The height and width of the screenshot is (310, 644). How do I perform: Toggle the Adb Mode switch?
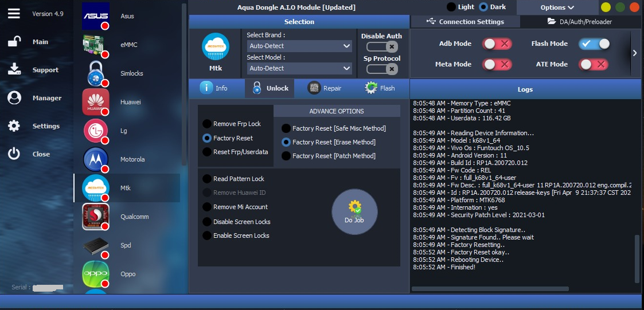tap(497, 44)
